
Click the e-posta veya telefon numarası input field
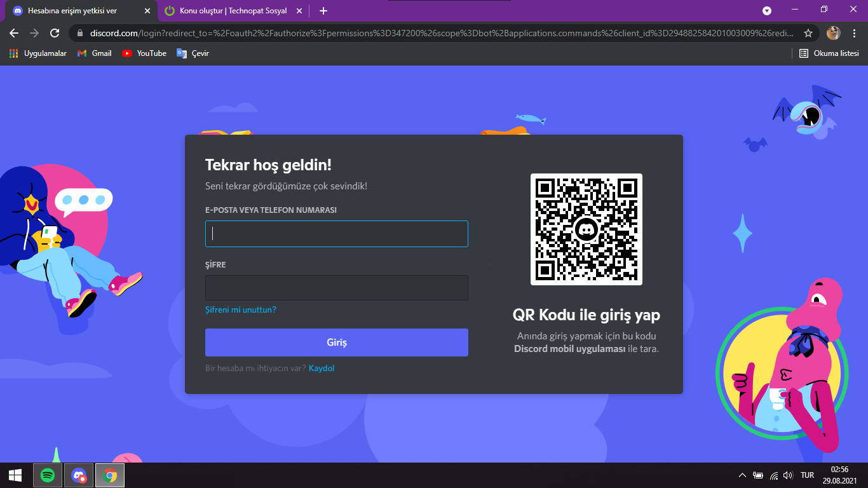pyautogui.click(x=336, y=234)
